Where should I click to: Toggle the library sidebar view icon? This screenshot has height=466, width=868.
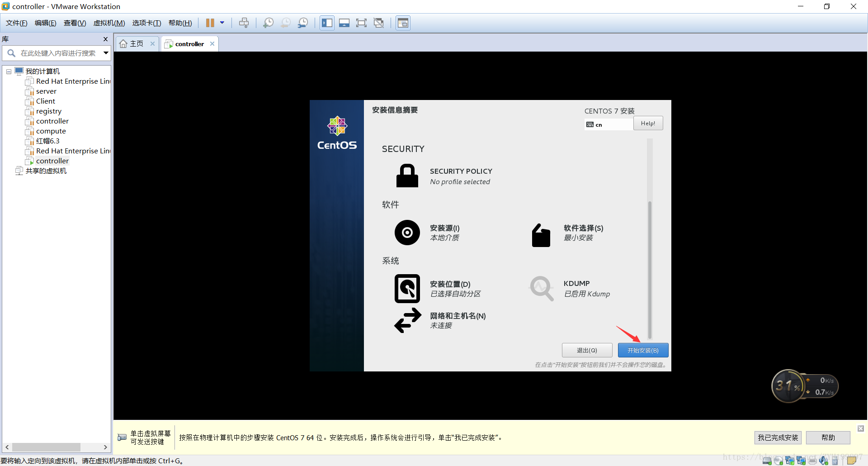coord(327,23)
